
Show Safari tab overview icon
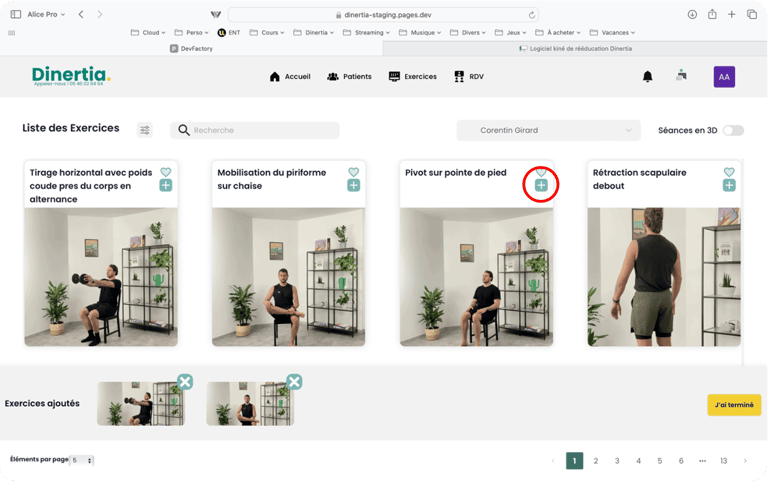[x=752, y=14]
